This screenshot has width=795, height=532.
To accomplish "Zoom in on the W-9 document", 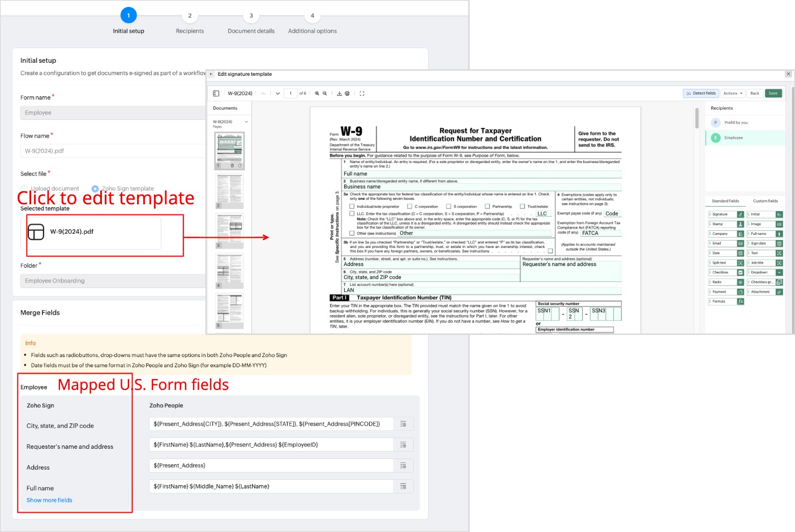I will 317,93.
